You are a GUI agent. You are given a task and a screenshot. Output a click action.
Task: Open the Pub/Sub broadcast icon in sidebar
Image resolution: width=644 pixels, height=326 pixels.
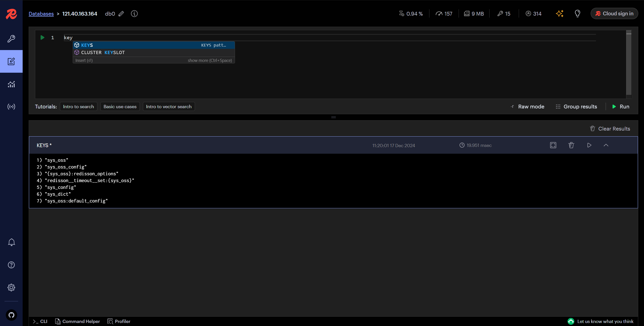click(11, 107)
